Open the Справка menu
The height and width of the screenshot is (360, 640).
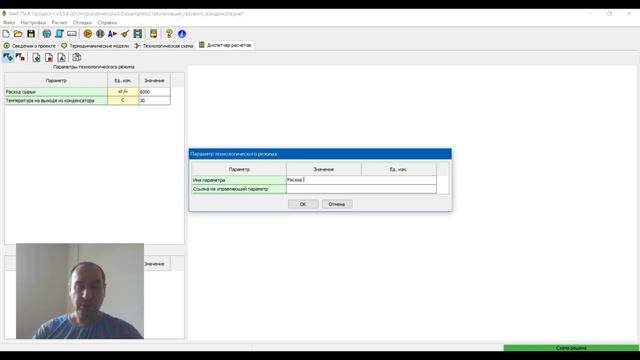(x=107, y=22)
